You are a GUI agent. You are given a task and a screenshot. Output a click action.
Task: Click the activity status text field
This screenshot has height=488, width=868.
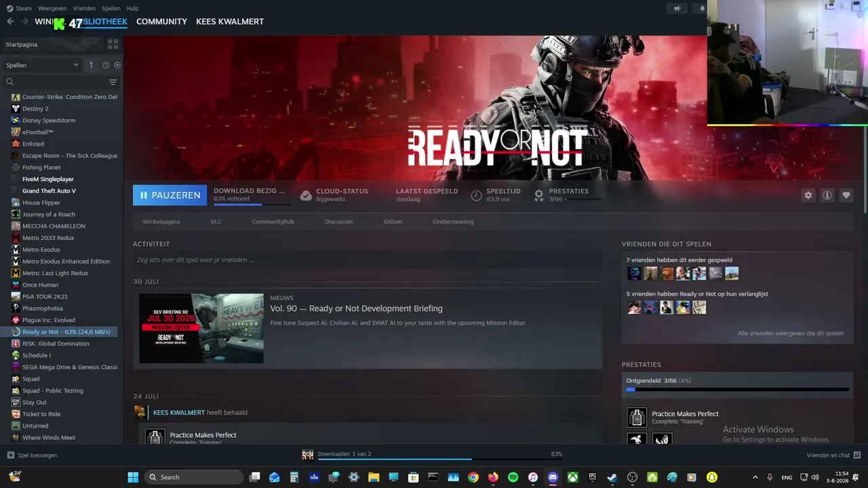[368, 260]
